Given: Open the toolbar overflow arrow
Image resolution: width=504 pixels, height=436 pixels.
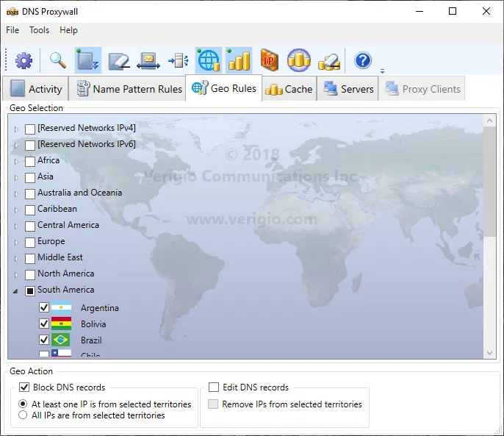Looking at the screenshot, I should click(382, 71).
